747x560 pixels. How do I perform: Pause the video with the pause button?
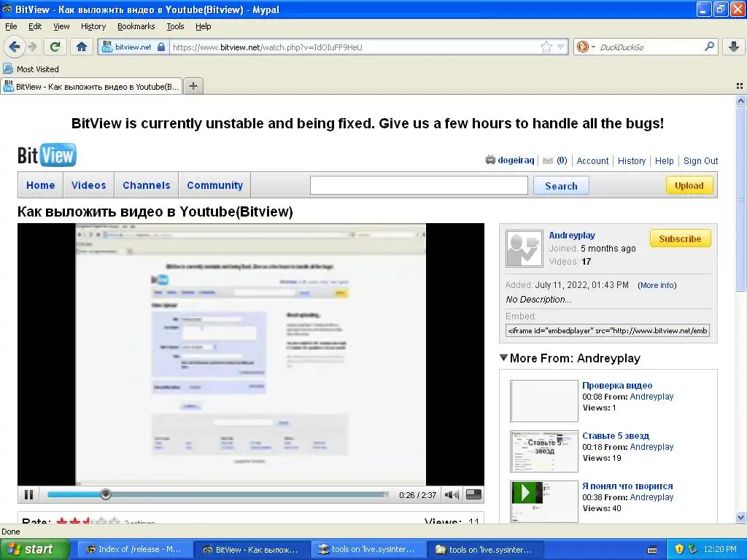pyautogui.click(x=28, y=495)
